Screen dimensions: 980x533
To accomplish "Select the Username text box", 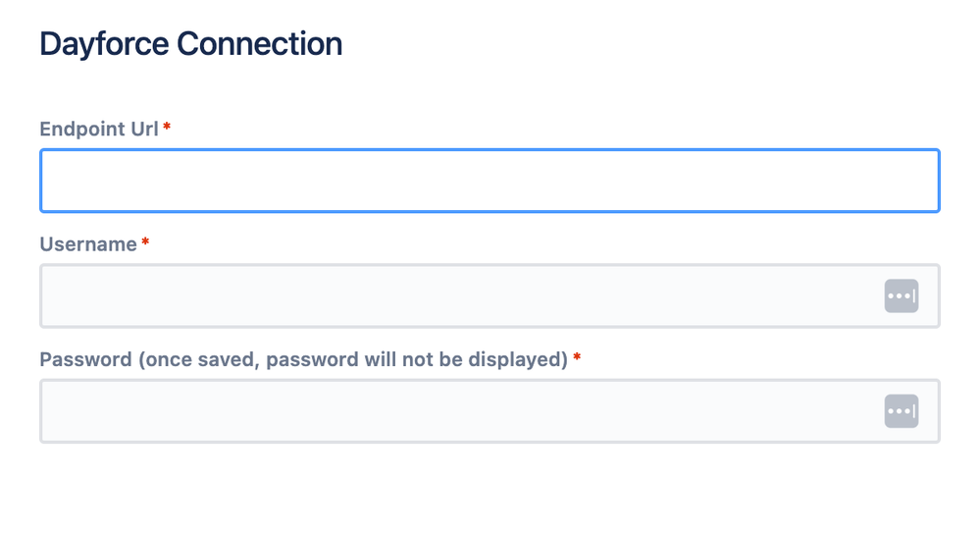I will [x=490, y=295].
